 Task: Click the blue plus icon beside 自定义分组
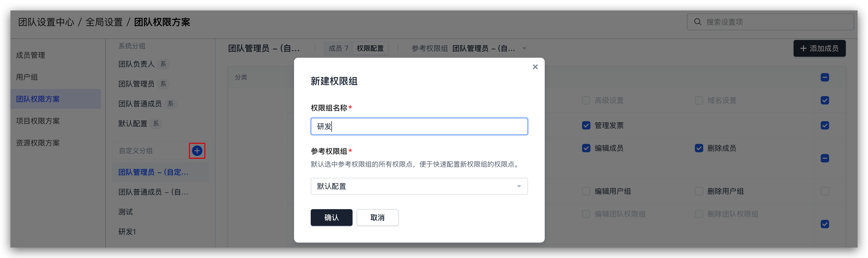[x=197, y=151]
